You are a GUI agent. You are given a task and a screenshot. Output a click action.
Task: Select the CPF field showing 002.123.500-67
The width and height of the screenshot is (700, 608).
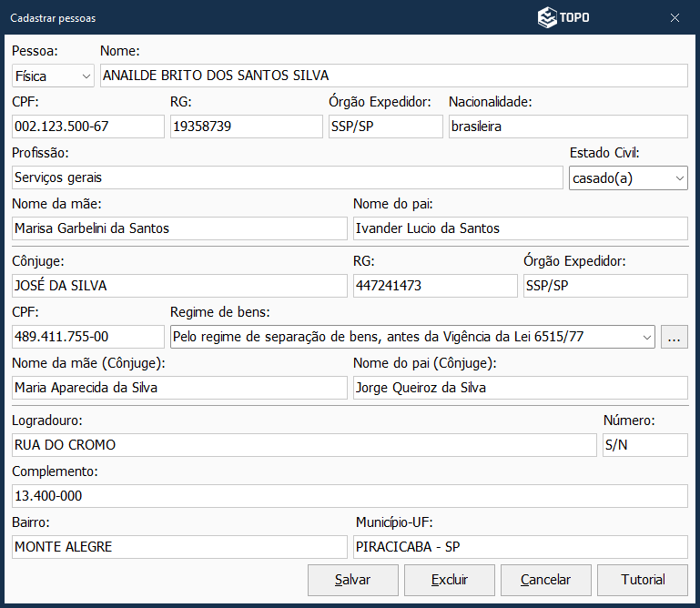point(88,127)
